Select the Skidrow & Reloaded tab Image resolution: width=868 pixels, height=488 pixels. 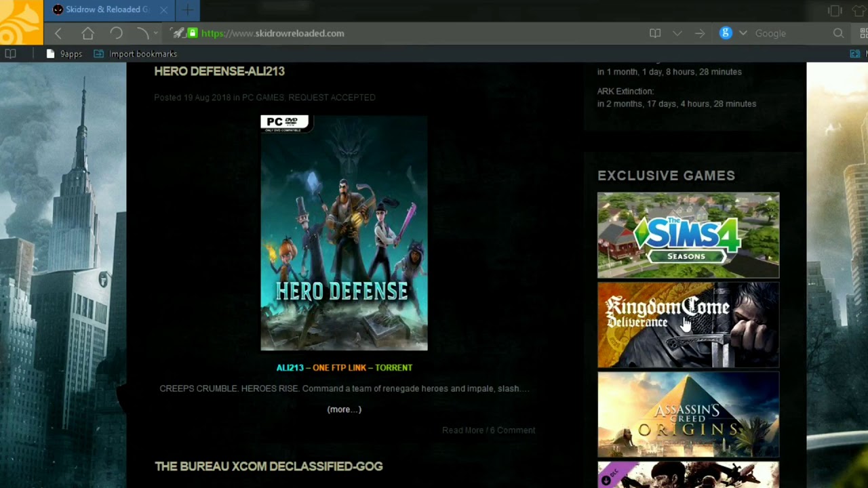point(108,9)
